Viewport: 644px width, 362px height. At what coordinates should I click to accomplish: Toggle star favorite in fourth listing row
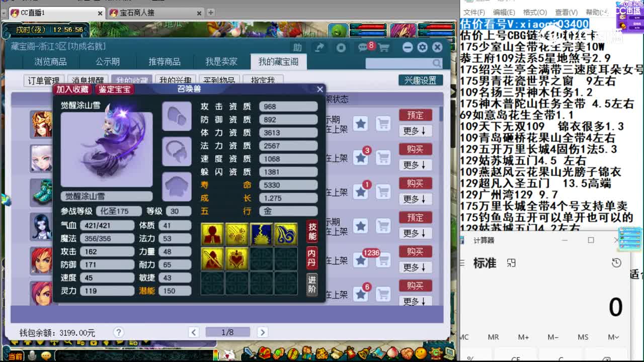point(361,226)
